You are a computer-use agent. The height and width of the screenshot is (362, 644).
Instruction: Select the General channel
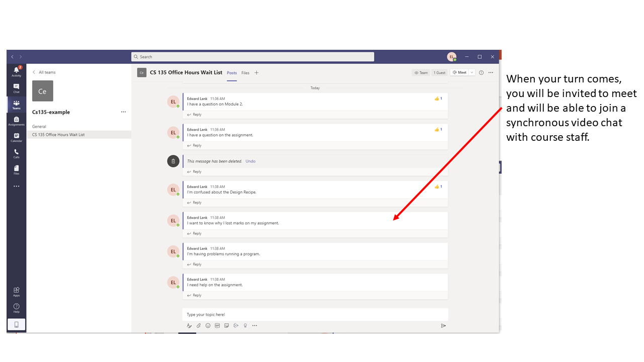tap(39, 127)
